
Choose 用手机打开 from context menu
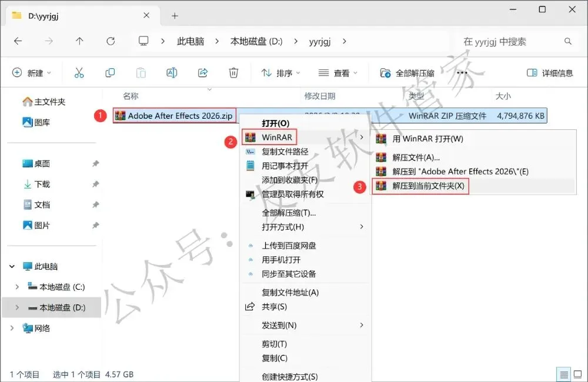point(281,260)
